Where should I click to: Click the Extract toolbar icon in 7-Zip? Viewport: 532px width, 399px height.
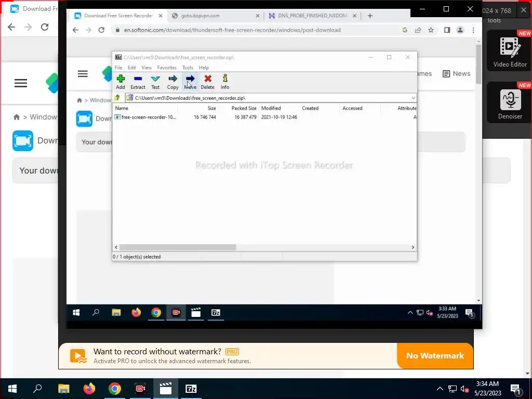pos(138,82)
